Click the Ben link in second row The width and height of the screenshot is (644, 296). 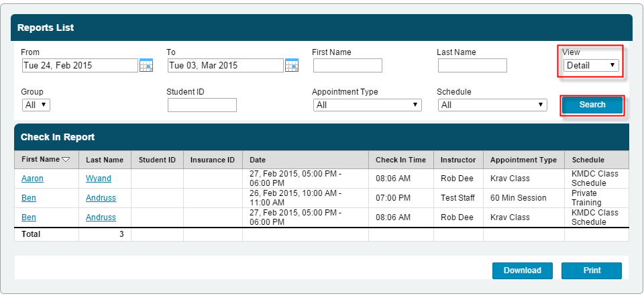click(29, 198)
